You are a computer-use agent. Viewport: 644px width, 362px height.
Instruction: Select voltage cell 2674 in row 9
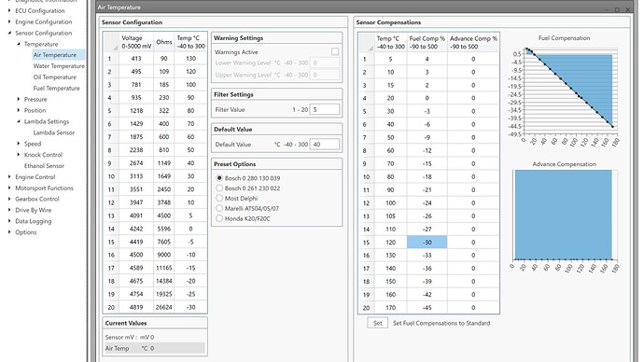[136, 163]
